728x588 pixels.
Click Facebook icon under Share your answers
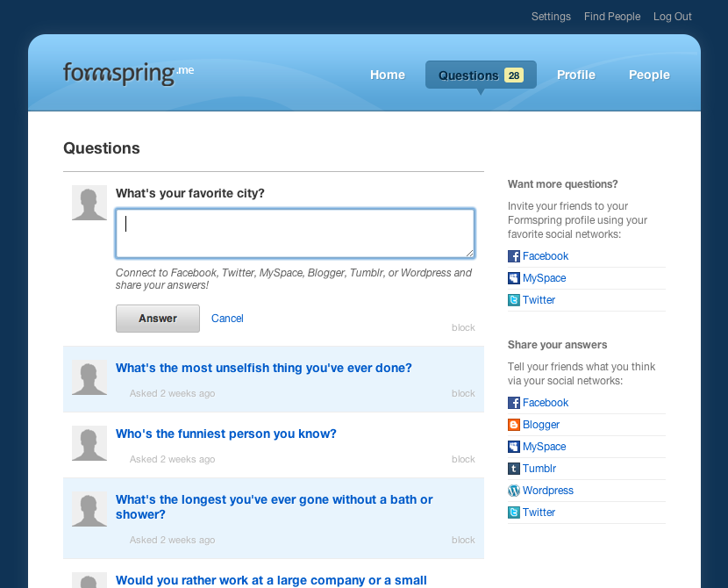click(514, 403)
